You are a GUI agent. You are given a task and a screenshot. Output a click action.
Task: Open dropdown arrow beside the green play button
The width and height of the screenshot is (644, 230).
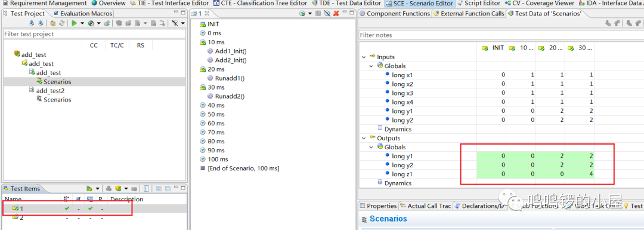coord(82,23)
